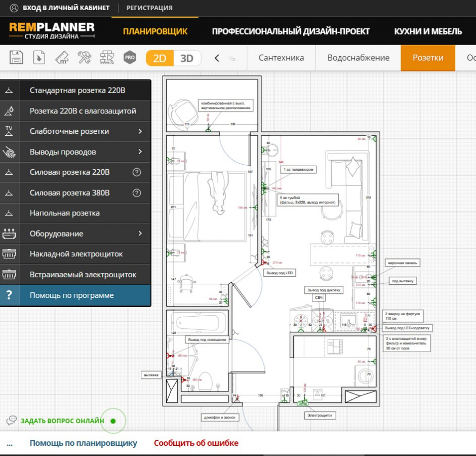476x456 pixels.
Task: Open ПЛАНИРОВЩИК in the main navigation
Action: [x=155, y=31]
